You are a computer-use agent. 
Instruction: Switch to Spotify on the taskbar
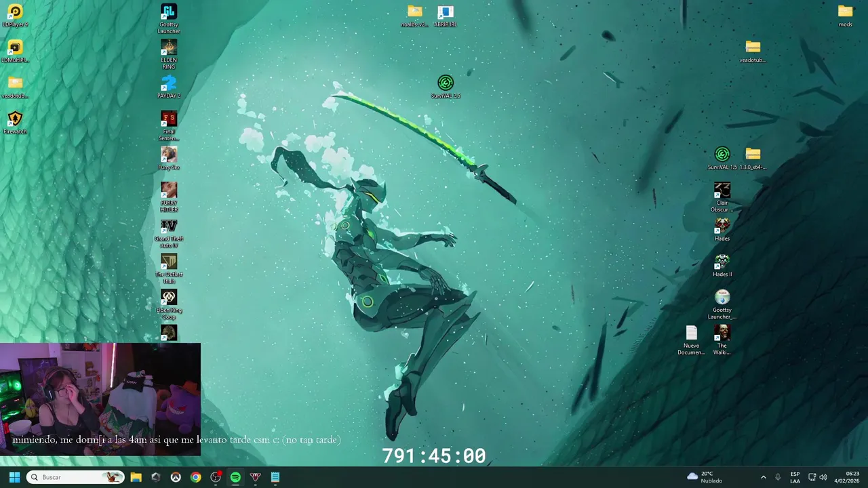[235, 477]
